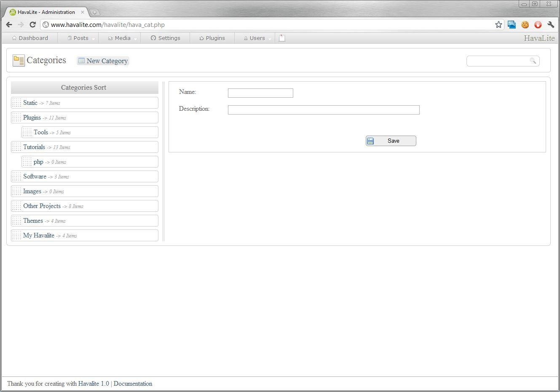Screen dimensions: 560x392
Task: Click the blue image gallery extension icon
Action: click(512, 25)
